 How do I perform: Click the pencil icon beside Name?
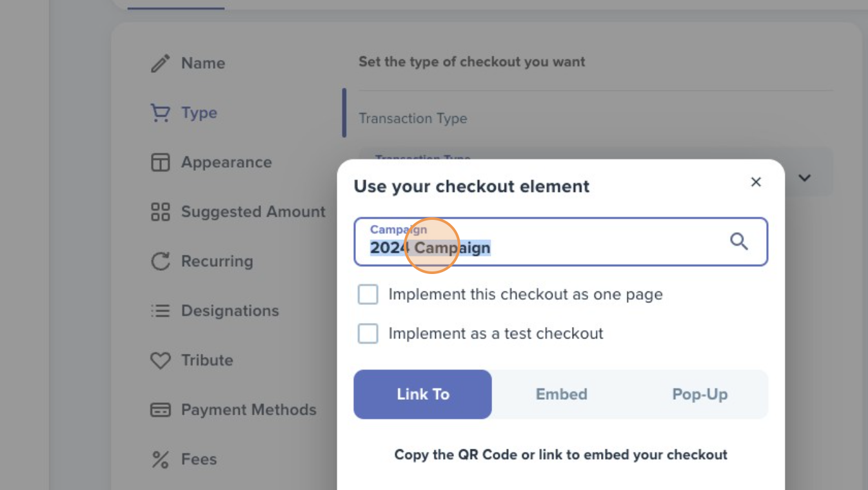pyautogui.click(x=160, y=63)
